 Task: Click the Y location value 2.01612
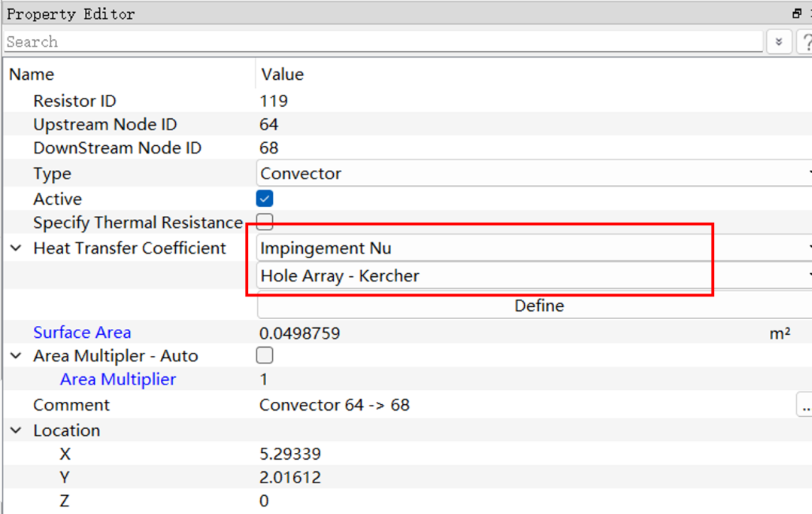(x=290, y=477)
